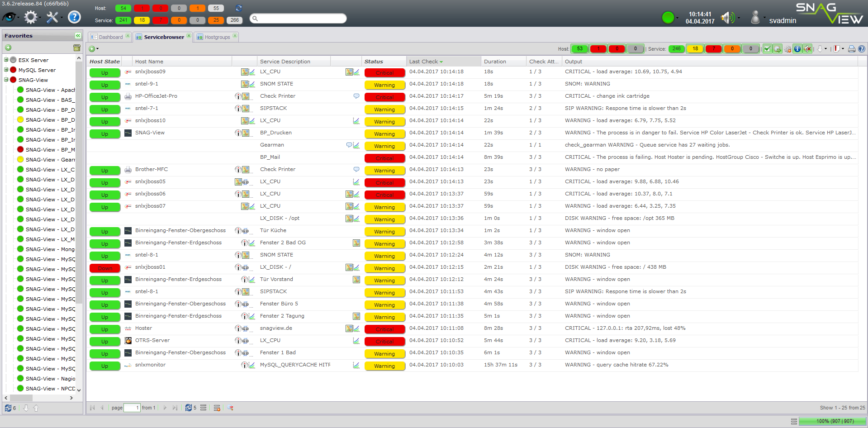
Task: Refresh the favorites tree (6)
Action: pos(8,408)
